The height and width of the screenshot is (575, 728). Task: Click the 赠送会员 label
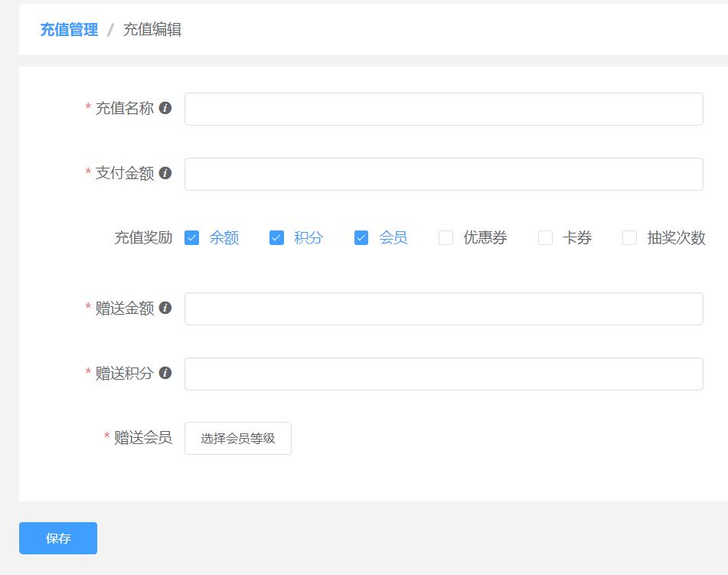click(143, 437)
